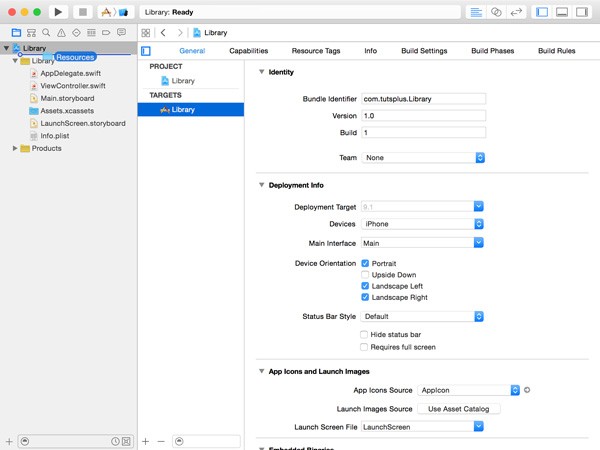Enable Hide status bar

coord(364,334)
